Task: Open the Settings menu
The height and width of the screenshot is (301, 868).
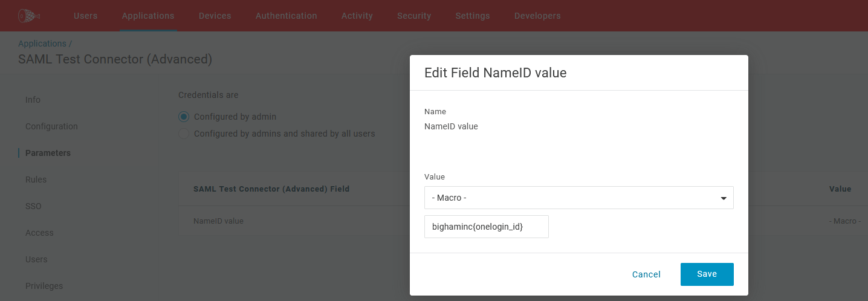Action: click(x=473, y=16)
